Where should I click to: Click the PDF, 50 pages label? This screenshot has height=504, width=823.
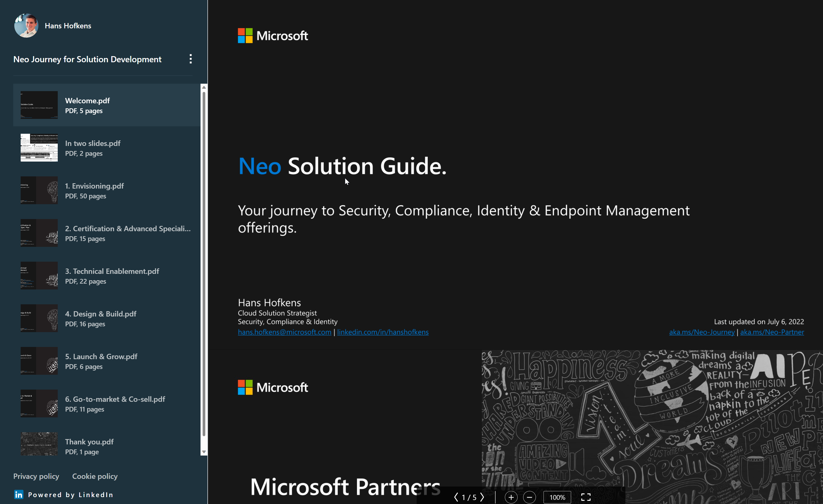tap(86, 196)
